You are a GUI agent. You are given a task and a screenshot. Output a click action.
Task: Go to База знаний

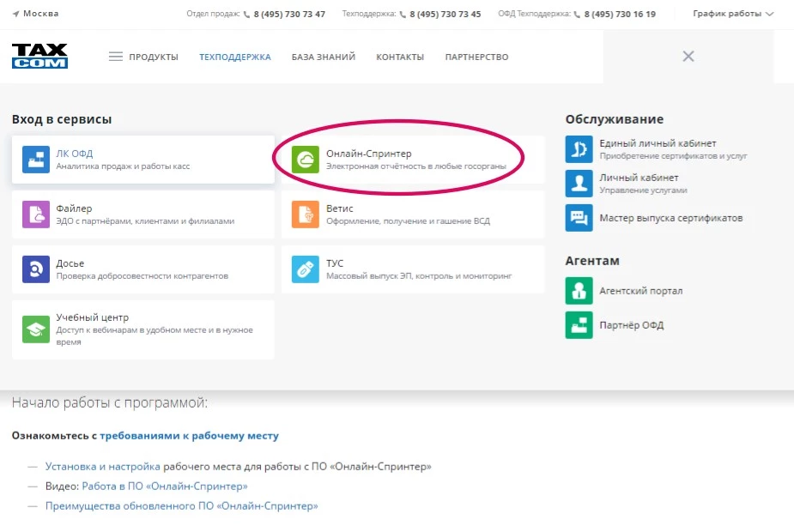(324, 57)
